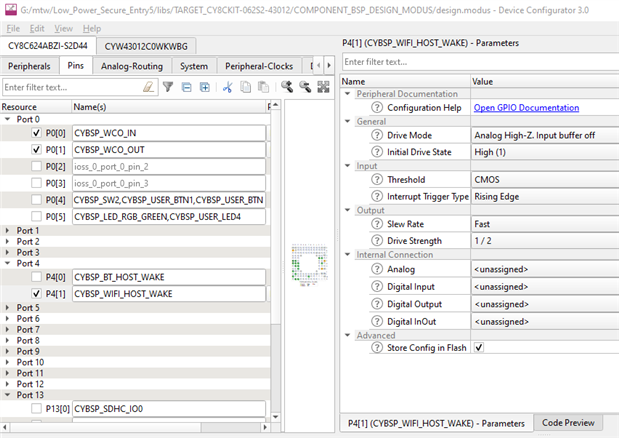Expand the Port 3 tree node
Viewport: 619px width, 438px height.
(8, 252)
